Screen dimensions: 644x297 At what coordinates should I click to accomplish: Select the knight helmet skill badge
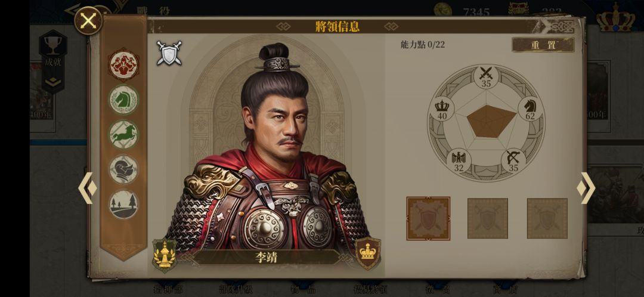(x=123, y=169)
